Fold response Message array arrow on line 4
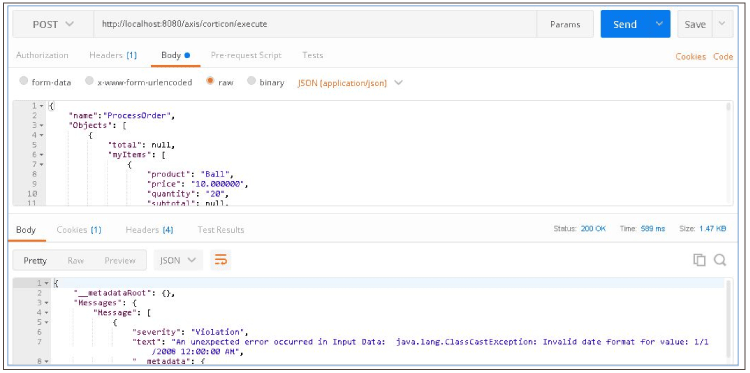The height and width of the screenshot is (373, 750). (47, 313)
